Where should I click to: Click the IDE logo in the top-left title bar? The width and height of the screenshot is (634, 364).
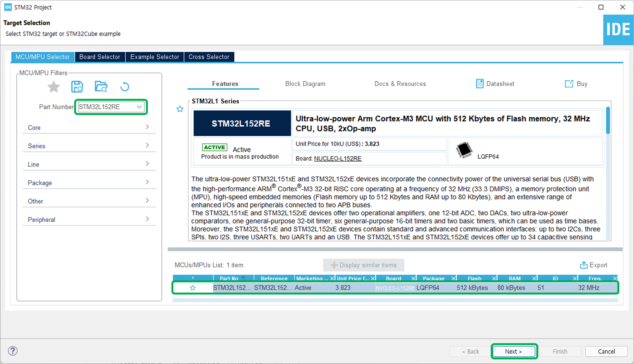pos(8,7)
